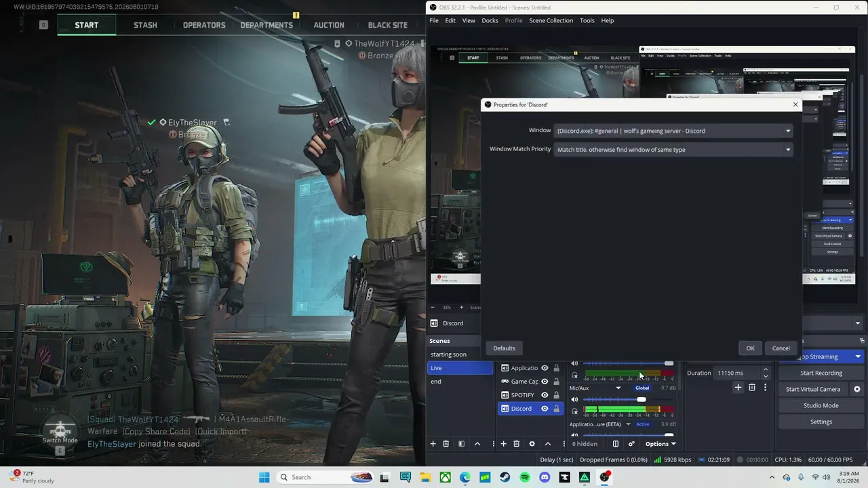This screenshot has height=488, width=868.
Task: Toggle visibility of Game Capture source
Action: click(545, 382)
